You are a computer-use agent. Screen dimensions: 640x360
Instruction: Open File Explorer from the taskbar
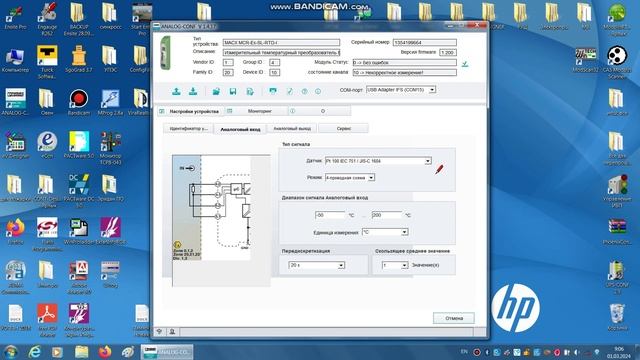tap(81, 352)
